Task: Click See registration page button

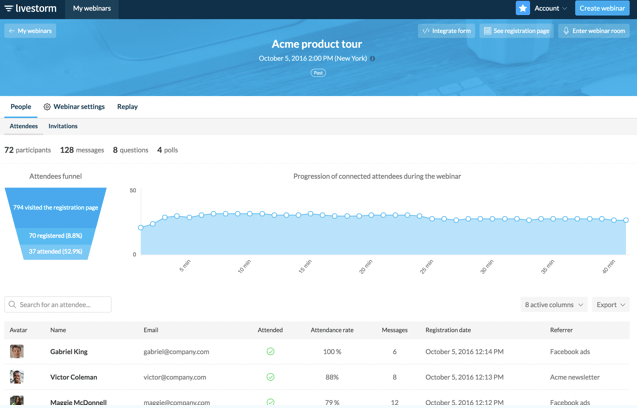Action: pyautogui.click(x=516, y=31)
